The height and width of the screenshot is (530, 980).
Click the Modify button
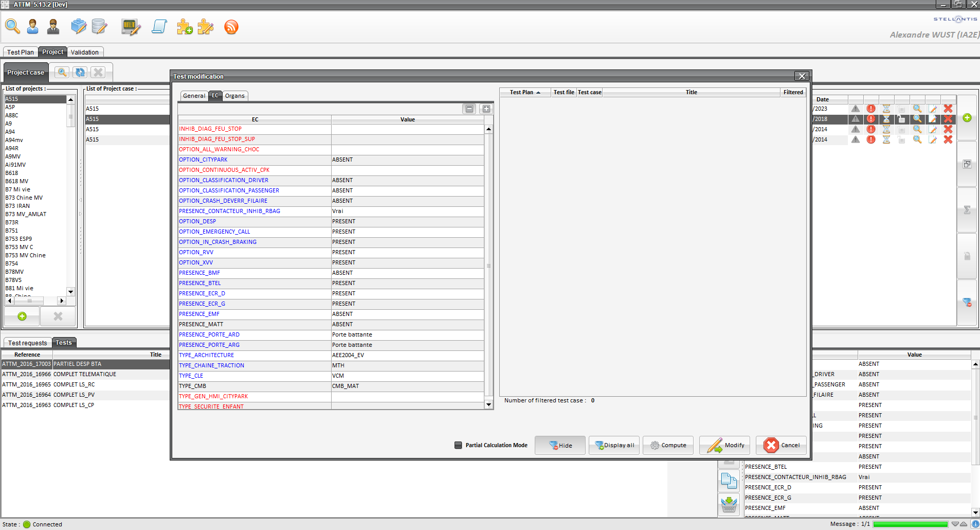(725, 446)
